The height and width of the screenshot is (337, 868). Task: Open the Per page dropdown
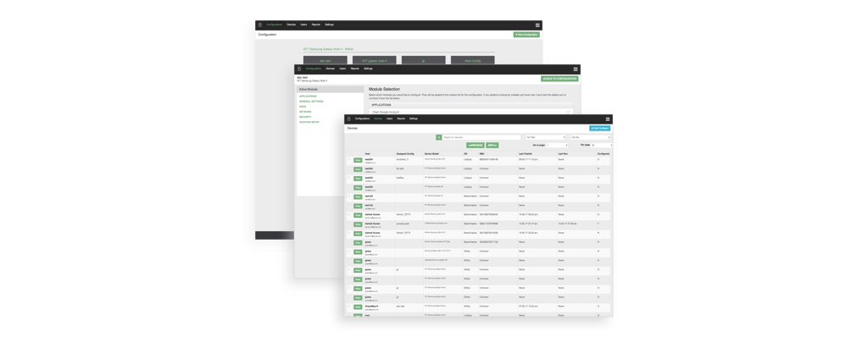point(602,146)
